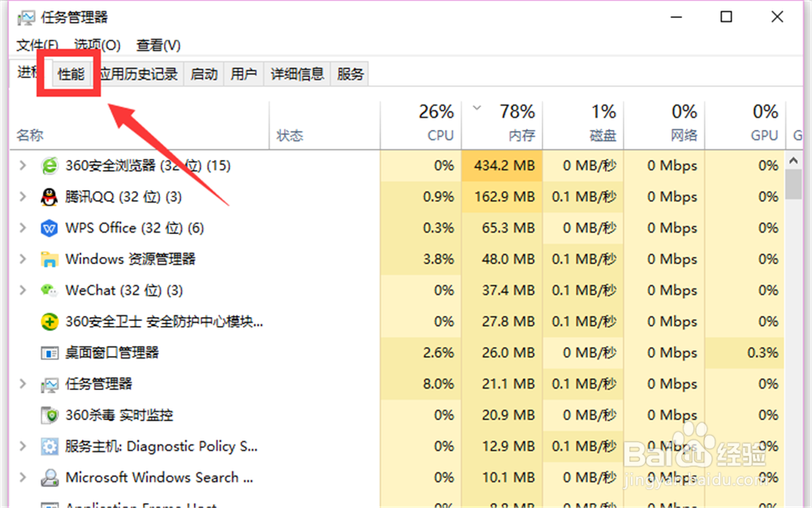Select the 2.6% CPU cell
Viewport: 812px width, 508px height.
pos(421,353)
